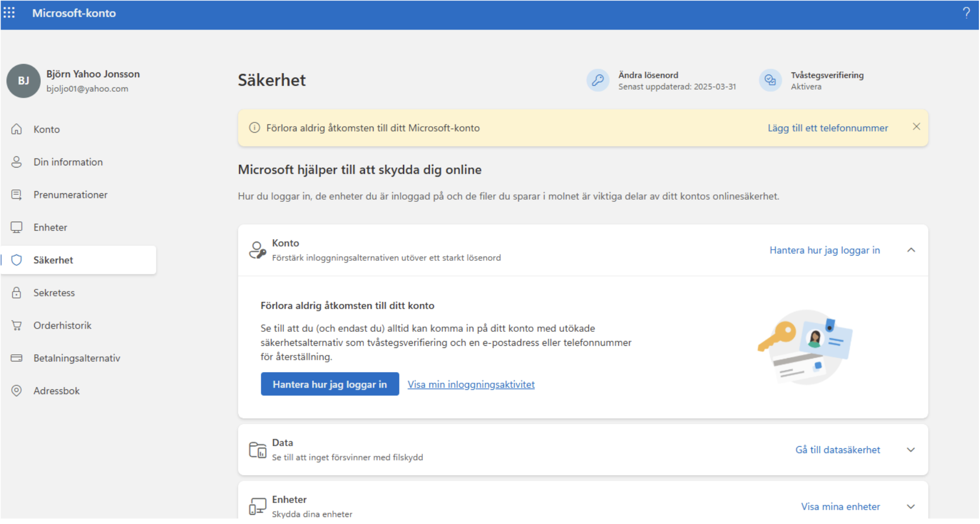Click the Betalningsalternativ credit card icon
The width and height of the screenshot is (980, 524).
(17, 359)
